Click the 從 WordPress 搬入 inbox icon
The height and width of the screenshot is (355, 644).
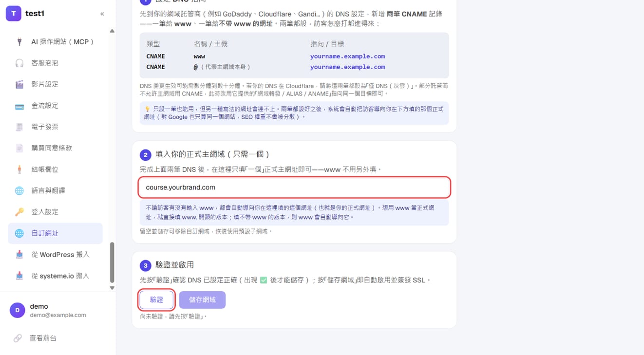click(19, 255)
